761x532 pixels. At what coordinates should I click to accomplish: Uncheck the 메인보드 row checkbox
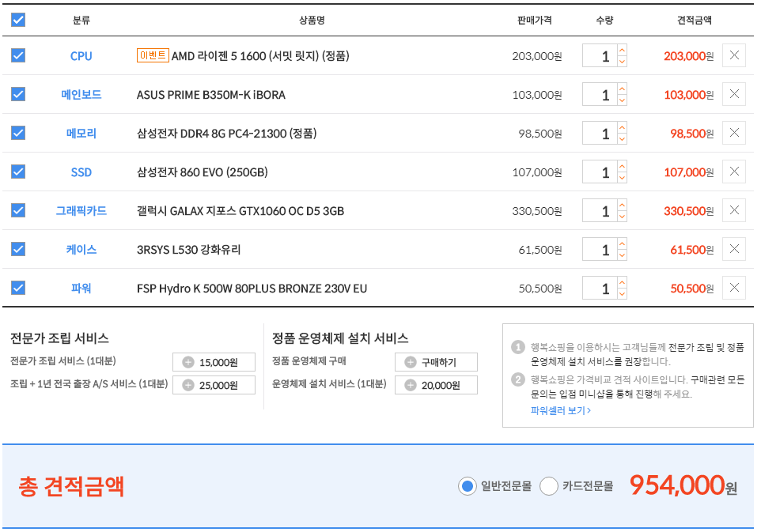click(18, 94)
